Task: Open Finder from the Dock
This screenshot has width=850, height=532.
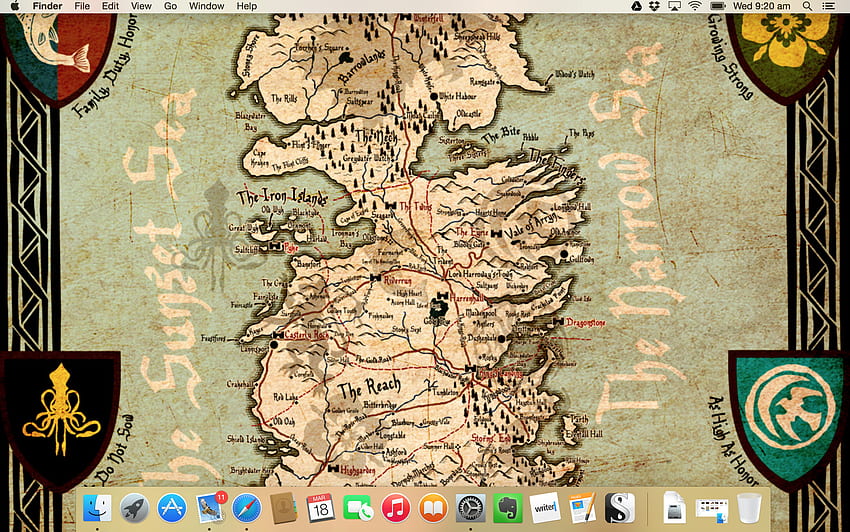Action: (x=98, y=508)
